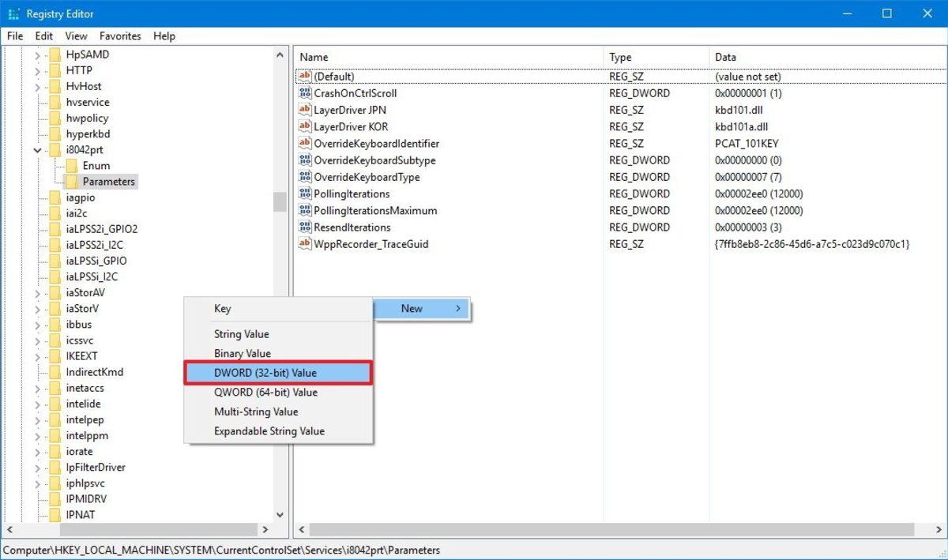Open the Favorites menu

(x=120, y=36)
